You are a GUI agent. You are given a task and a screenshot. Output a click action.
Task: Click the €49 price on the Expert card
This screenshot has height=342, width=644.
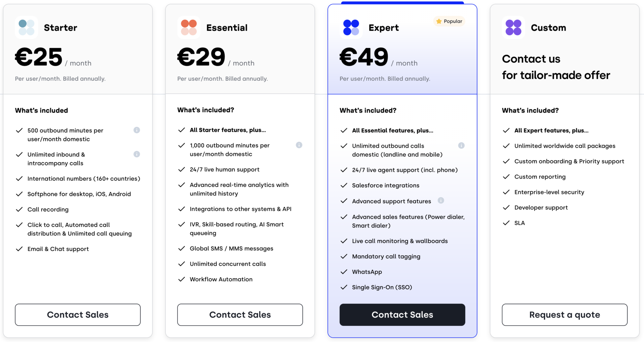364,57
